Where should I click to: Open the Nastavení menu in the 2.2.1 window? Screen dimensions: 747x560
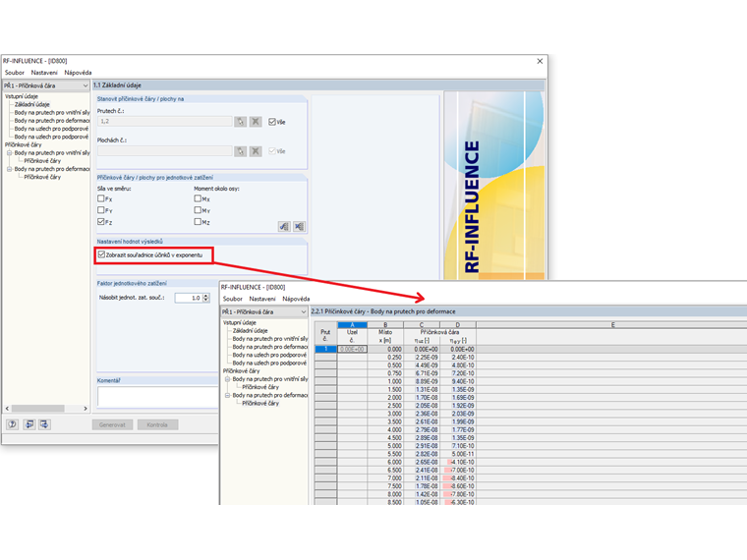(x=262, y=299)
